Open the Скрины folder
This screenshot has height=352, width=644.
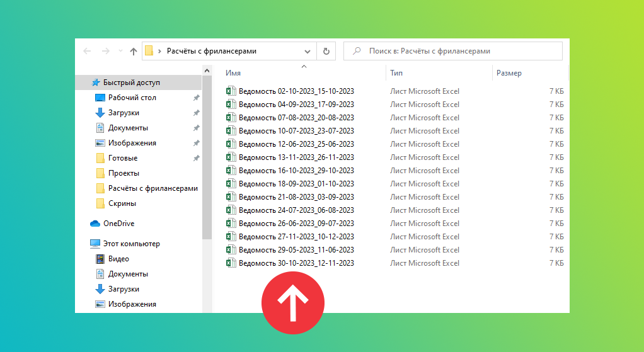pos(122,203)
